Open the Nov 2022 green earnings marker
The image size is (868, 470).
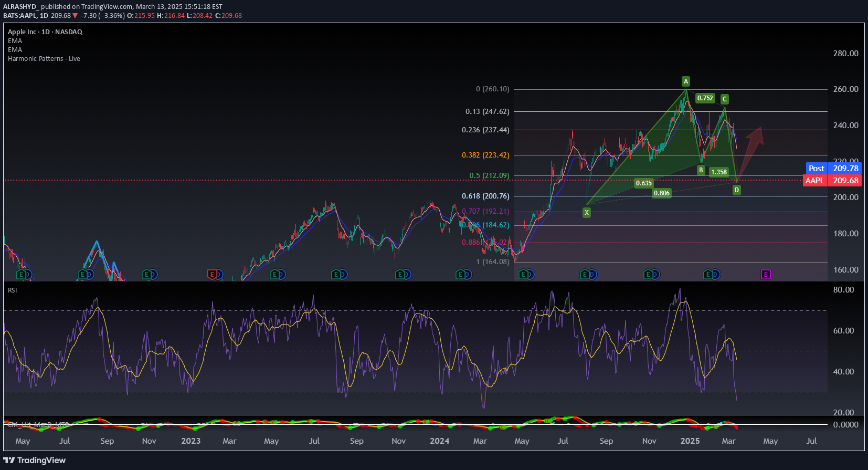(146, 274)
